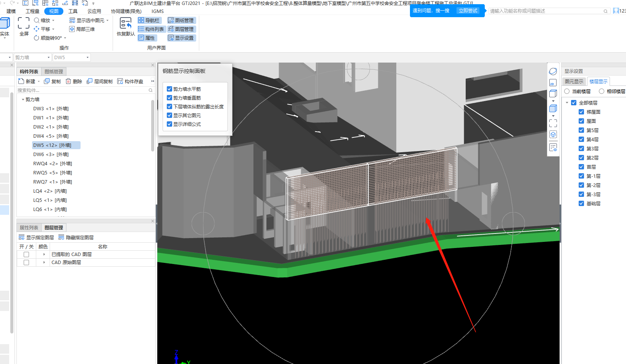
Task: Expand the CAD 原始图层 row arrow
Action: (44, 263)
